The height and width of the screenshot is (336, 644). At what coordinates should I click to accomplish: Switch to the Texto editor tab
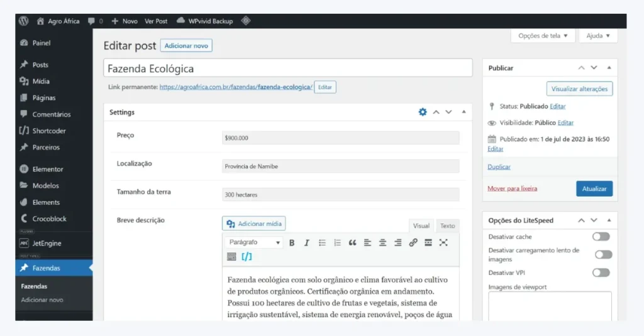pyautogui.click(x=447, y=226)
